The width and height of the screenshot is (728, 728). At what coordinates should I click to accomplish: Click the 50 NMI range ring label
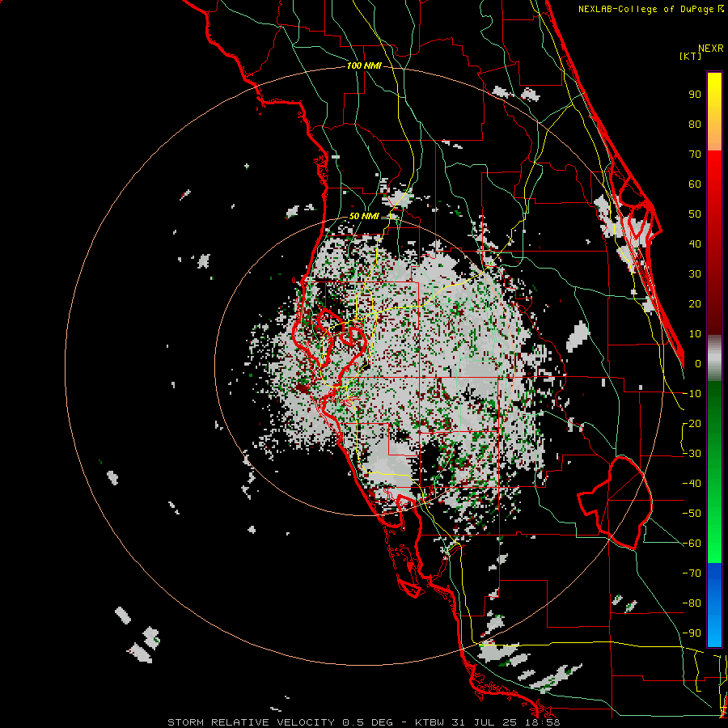coord(364,216)
